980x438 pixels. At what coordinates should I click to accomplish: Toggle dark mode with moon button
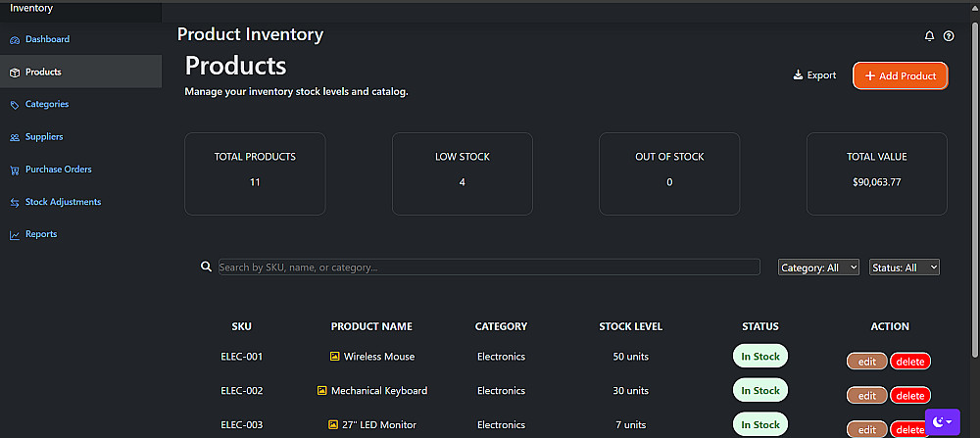pyautogui.click(x=941, y=421)
